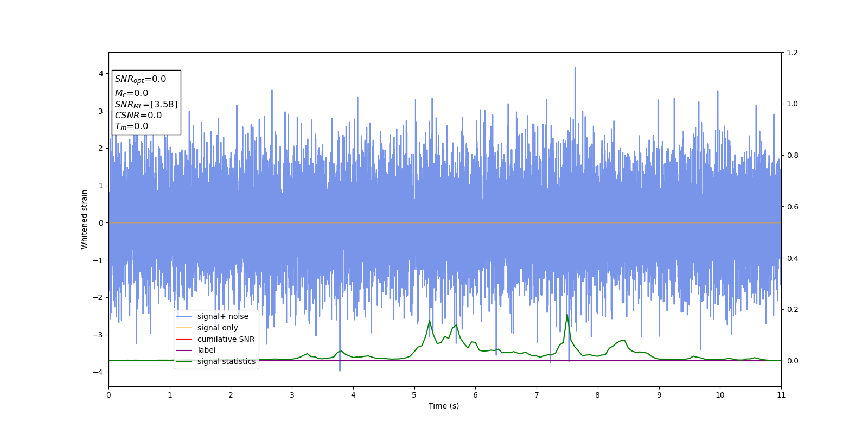Click the SNRMF=[3.58] annotation text

(146, 104)
